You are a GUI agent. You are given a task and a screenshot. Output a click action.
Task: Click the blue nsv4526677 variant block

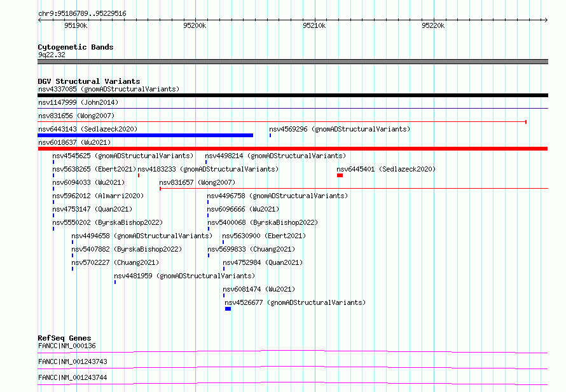pyautogui.click(x=228, y=309)
